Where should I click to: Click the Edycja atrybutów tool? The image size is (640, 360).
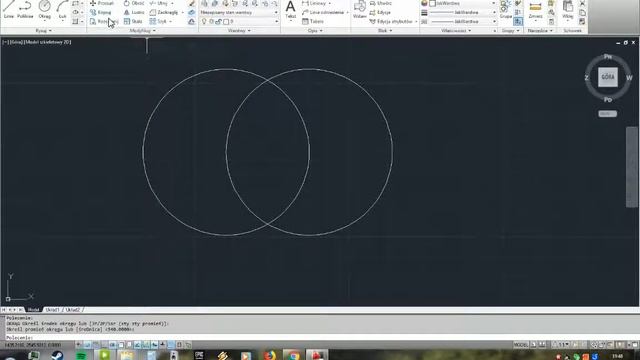391,21
